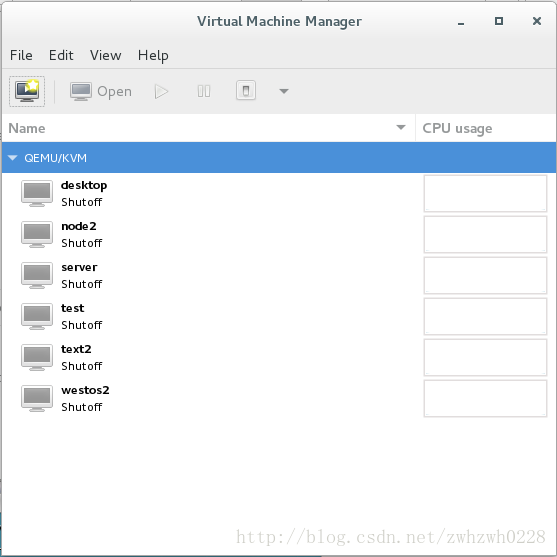
Task: Open the Help menu
Action: [153, 55]
